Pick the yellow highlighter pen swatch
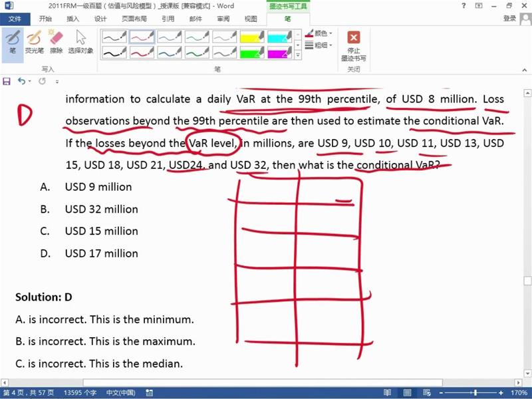The image size is (532, 399). click(x=252, y=37)
